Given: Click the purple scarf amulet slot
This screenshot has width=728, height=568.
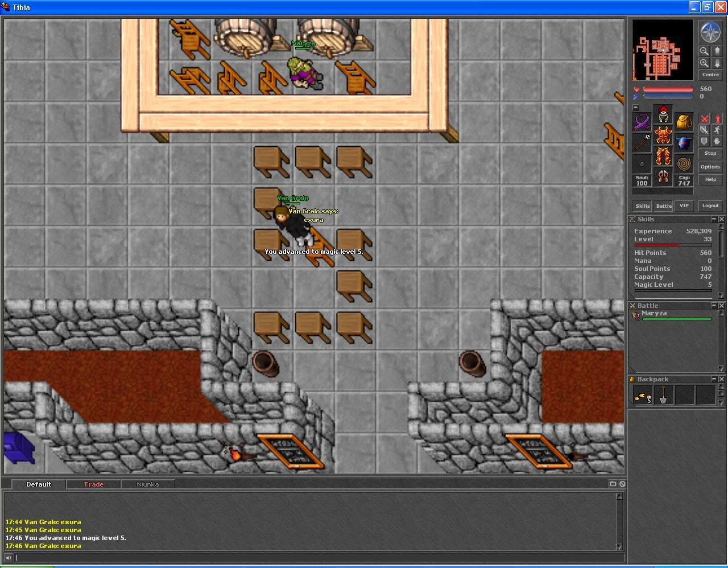Looking at the screenshot, I should 642,122.
